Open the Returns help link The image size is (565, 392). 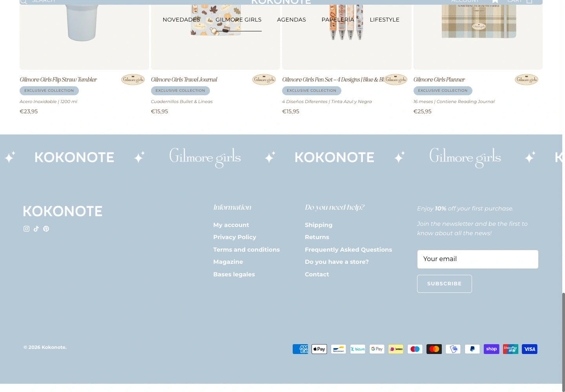pos(317,237)
